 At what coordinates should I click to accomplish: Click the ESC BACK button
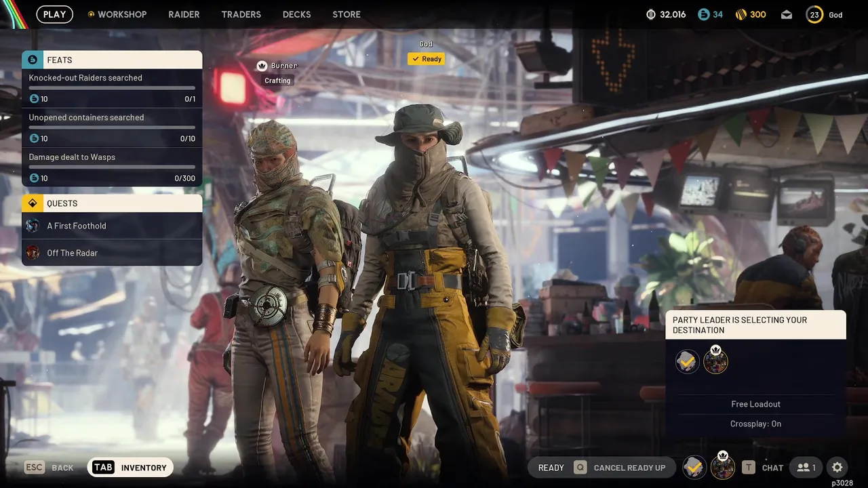coord(49,468)
